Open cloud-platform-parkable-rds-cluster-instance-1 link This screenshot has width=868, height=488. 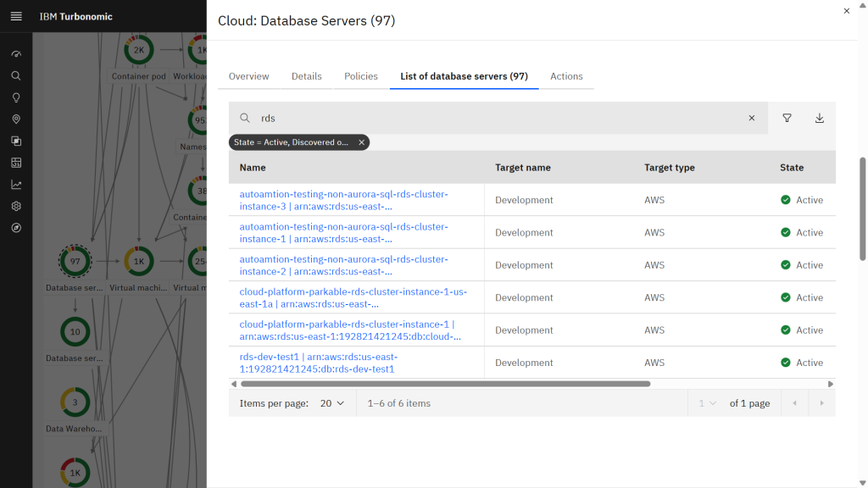point(350,330)
